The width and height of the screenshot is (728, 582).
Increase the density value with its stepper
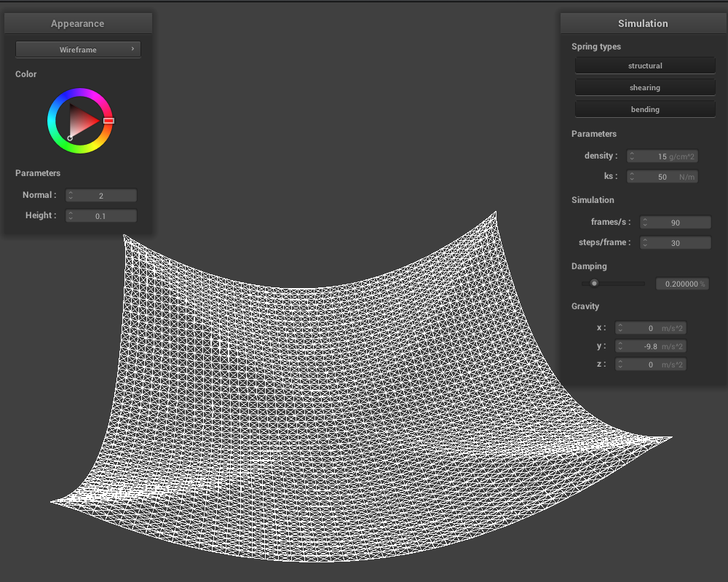(632, 154)
